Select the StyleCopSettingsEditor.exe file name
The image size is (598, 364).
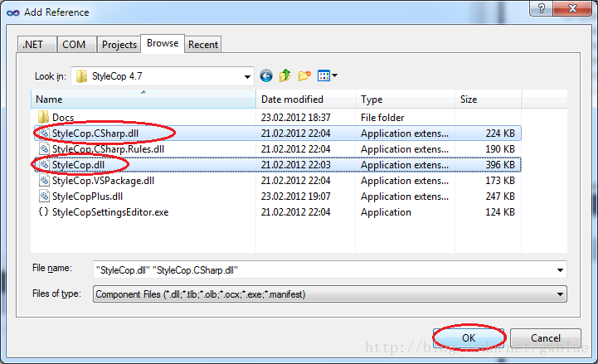[110, 212]
